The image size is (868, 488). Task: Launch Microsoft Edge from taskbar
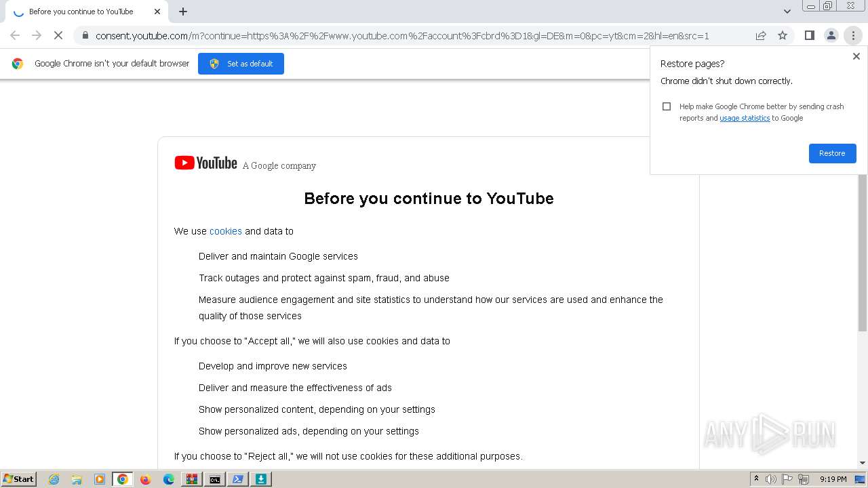click(x=169, y=479)
